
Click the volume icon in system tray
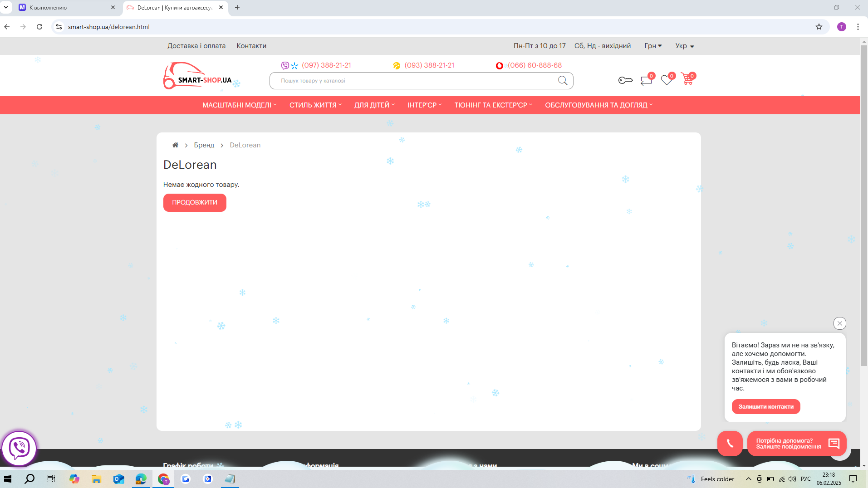point(792,479)
